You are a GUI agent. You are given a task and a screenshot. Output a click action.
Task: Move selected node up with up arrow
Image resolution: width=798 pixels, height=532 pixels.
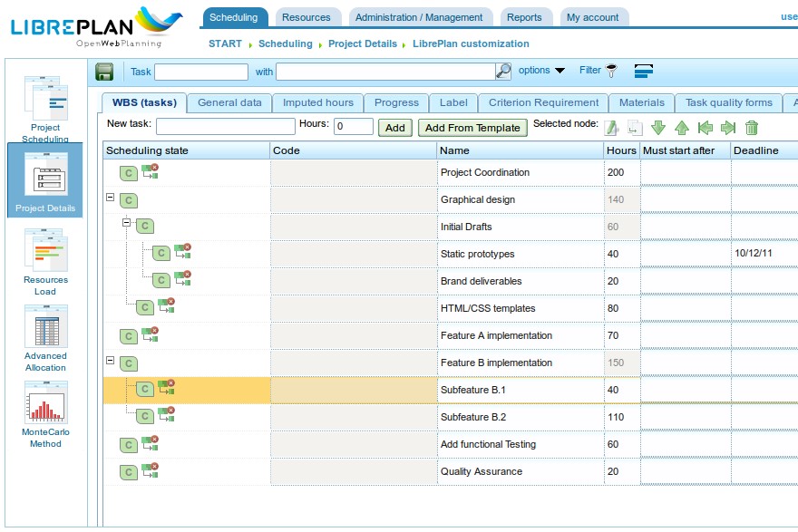(x=682, y=128)
